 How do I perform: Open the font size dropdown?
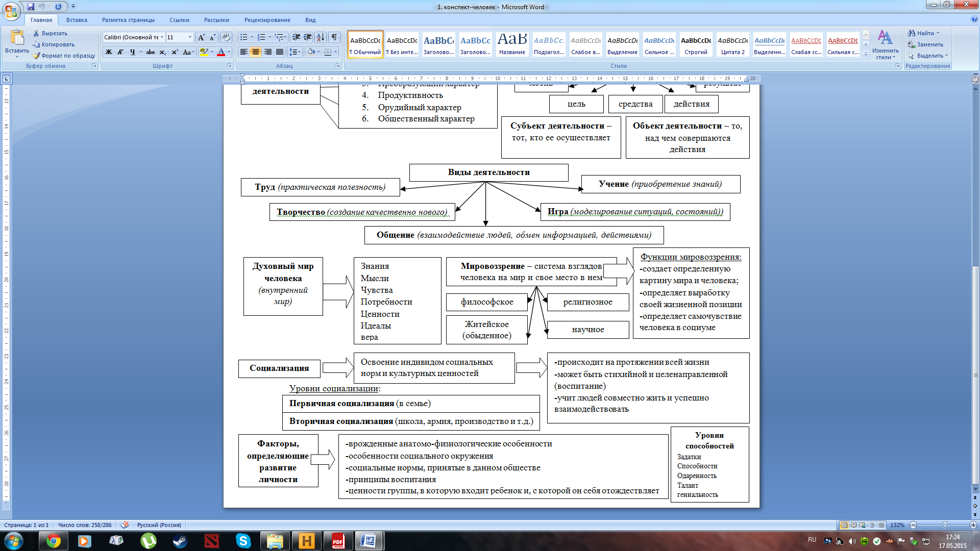pyautogui.click(x=190, y=37)
